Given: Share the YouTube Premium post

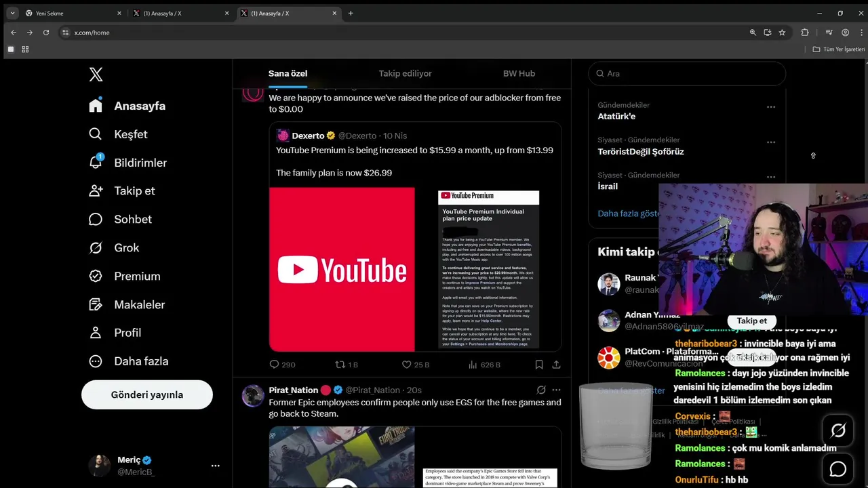Looking at the screenshot, I should click(x=556, y=365).
